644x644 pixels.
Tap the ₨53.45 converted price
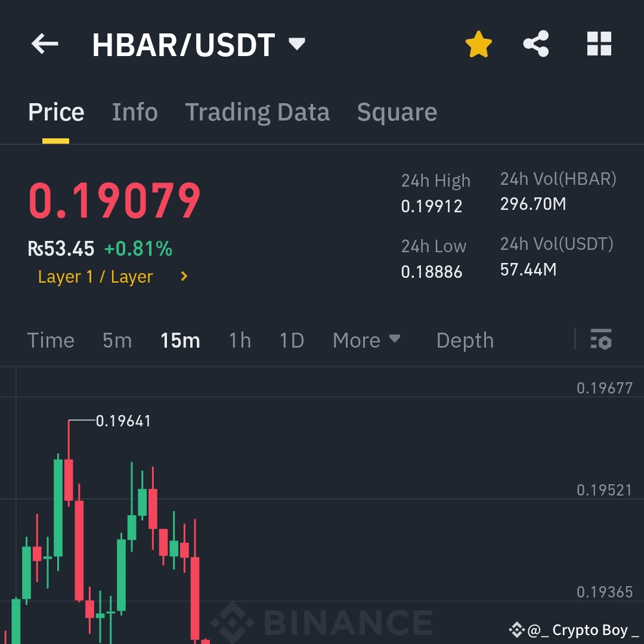point(61,249)
